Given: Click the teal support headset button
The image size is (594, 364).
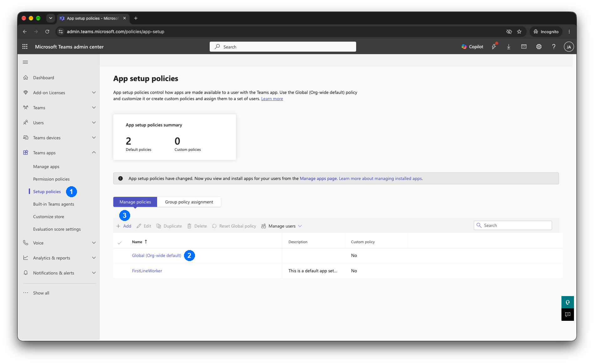Looking at the screenshot, I should click(567, 302).
